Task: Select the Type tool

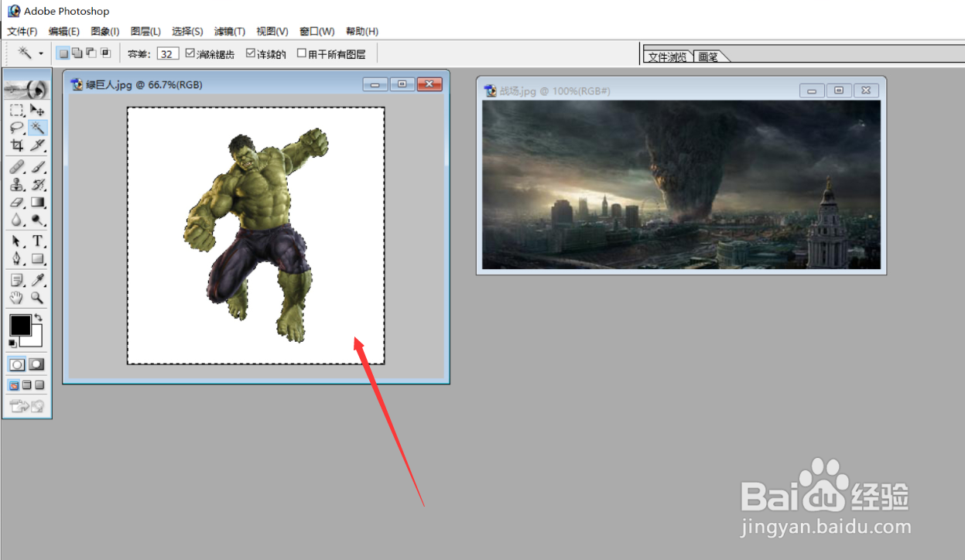Action: point(37,241)
